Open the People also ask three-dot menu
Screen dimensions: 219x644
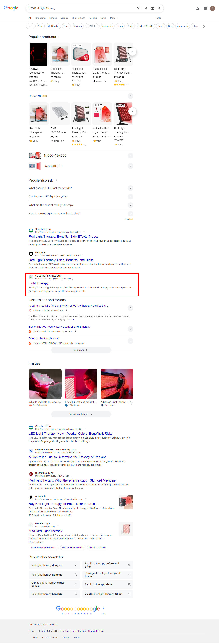[56, 180]
